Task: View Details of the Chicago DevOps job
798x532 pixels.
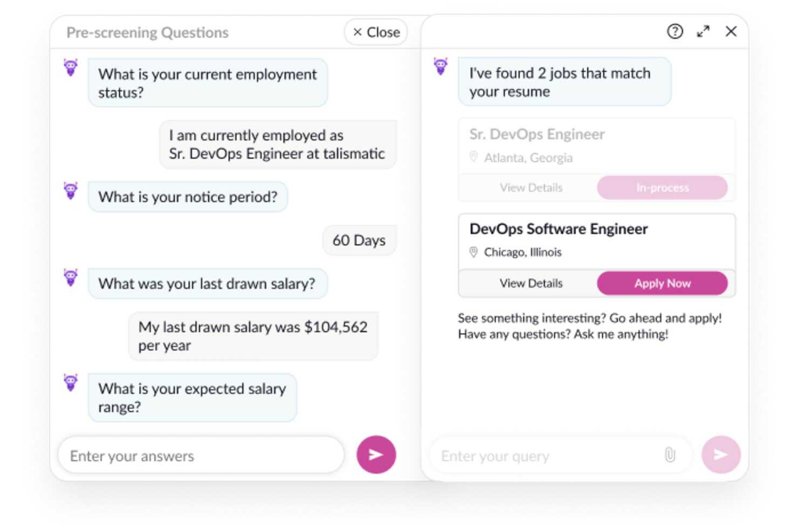Action: [x=531, y=283]
